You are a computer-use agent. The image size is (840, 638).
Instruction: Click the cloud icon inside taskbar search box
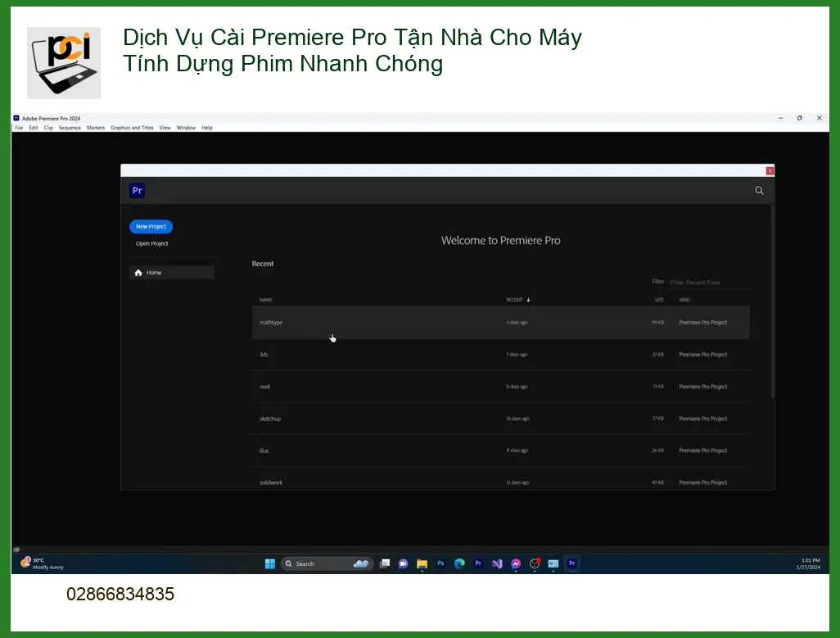[x=361, y=563]
